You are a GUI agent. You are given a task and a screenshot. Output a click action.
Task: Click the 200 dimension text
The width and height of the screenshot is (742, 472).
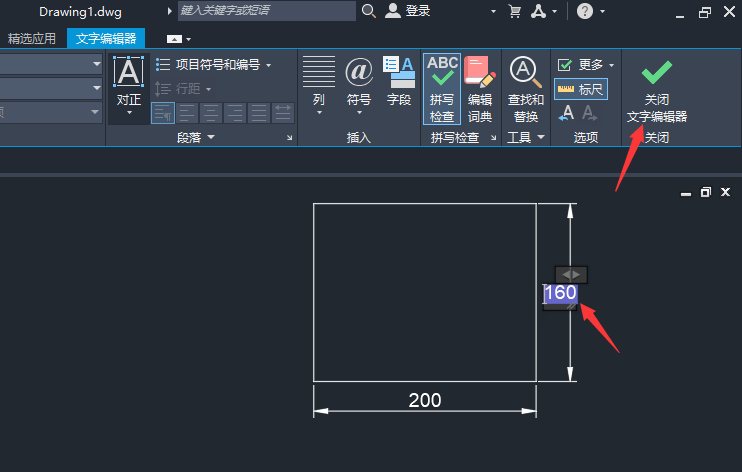pyautogui.click(x=424, y=401)
